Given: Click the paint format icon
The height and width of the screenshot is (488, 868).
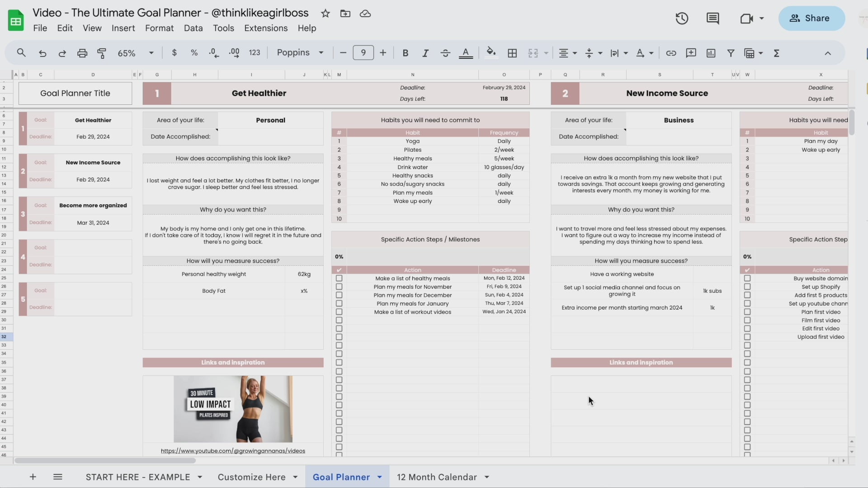Looking at the screenshot, I should [x=102, y=53].
